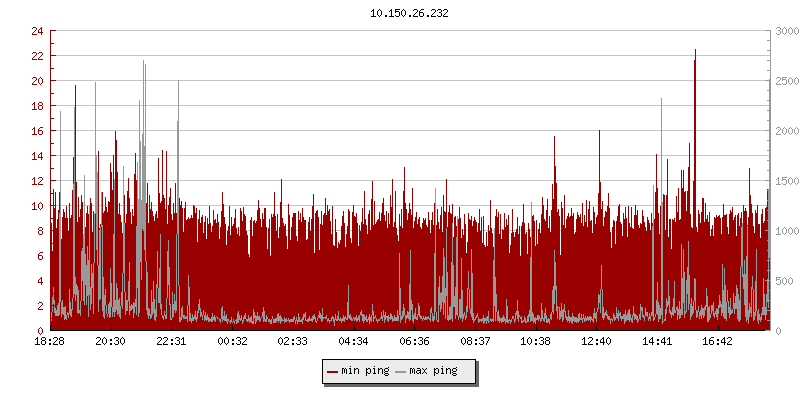The image size is (800, 400).
Task: Select the 04:34 time axis label
Action: [x=353, y=341]
